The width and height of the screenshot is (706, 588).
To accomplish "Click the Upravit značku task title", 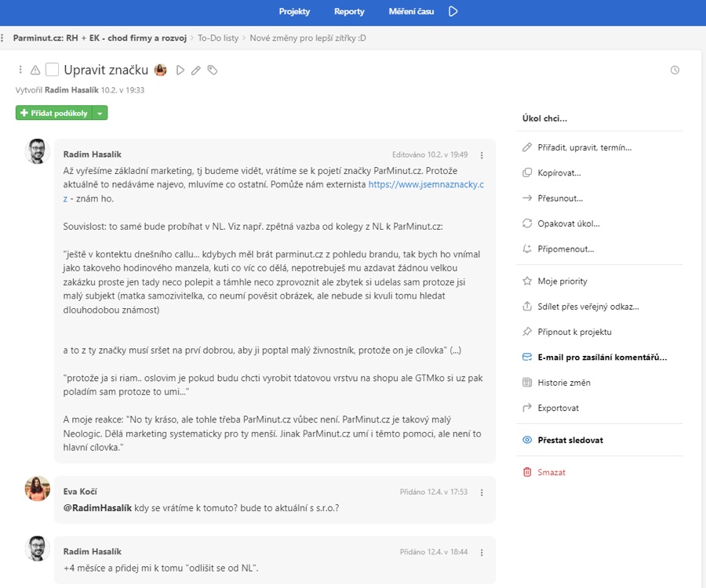I will [x=106, y=70].
